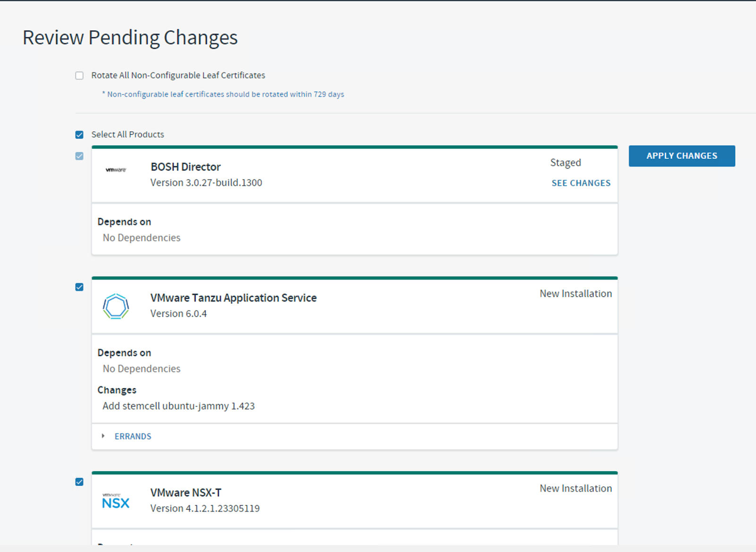Click the Changes heading in Tanzu card
Viewport: 756px width, 552px height.
117,390
